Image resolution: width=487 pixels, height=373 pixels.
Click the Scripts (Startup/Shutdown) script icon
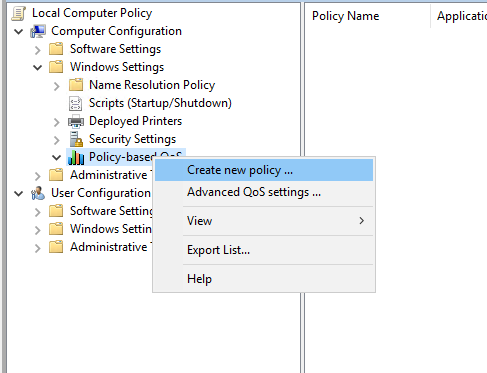click(75, 103)
